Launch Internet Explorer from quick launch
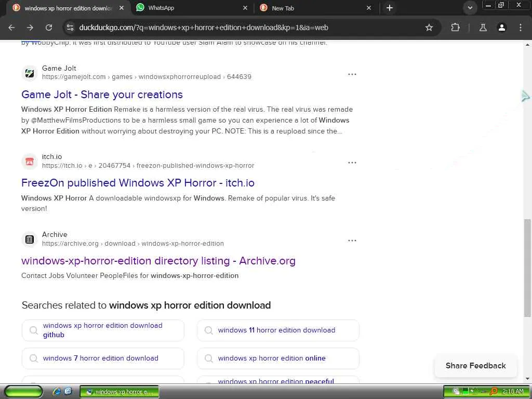The width and height of the screenshot is (532, 399). (57, 392)
